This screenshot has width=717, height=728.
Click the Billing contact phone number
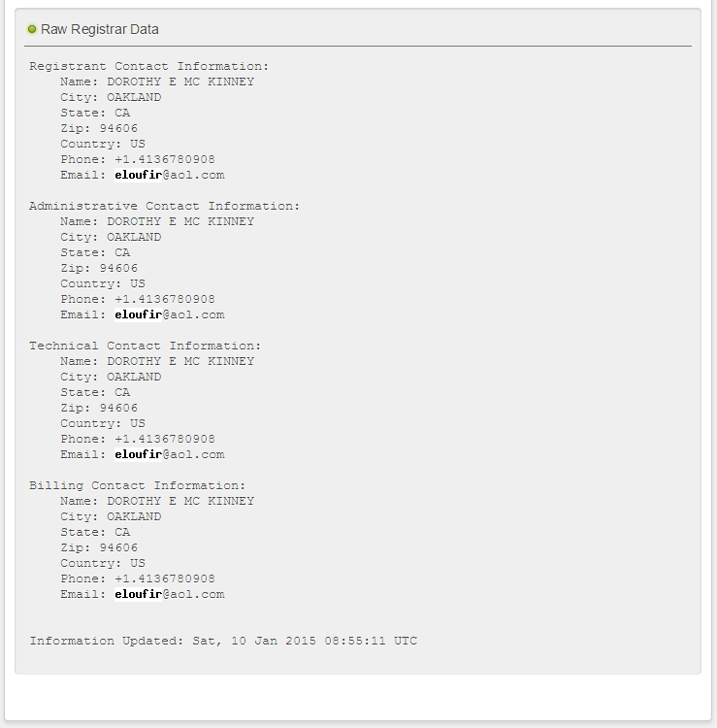pyautogui.click(x=165, y=579)
